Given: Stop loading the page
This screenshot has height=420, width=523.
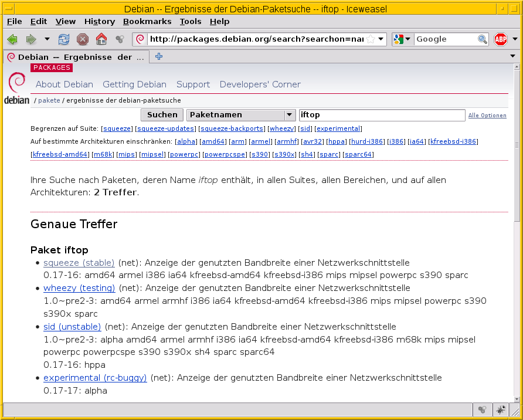Looking at the screenshot, I should tap(81, 39).
